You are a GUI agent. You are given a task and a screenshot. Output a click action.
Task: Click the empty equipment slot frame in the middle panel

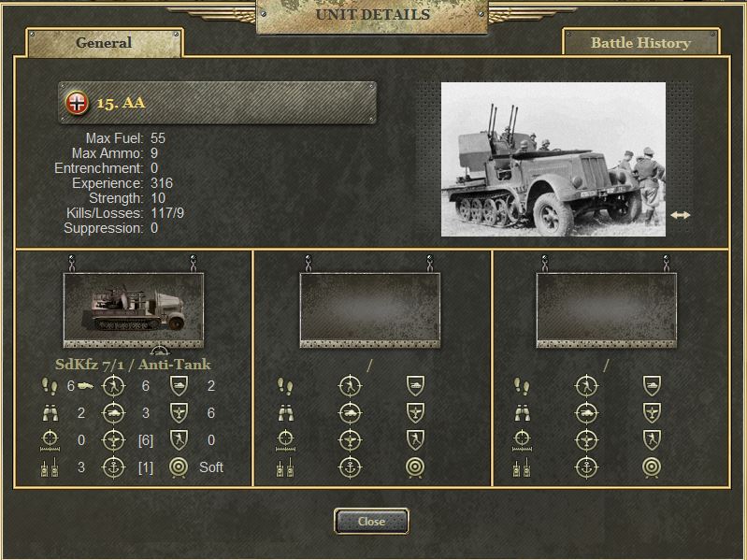click(x=369, y=309)
